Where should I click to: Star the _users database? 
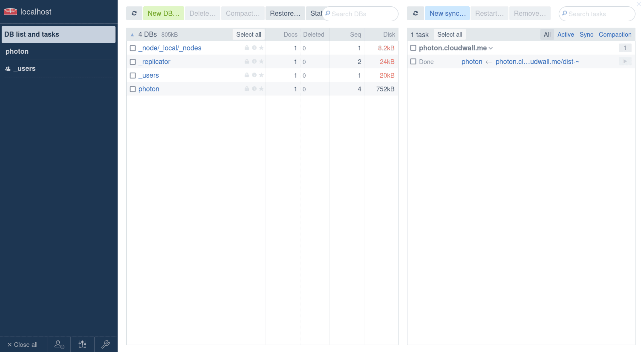point(261,75)
